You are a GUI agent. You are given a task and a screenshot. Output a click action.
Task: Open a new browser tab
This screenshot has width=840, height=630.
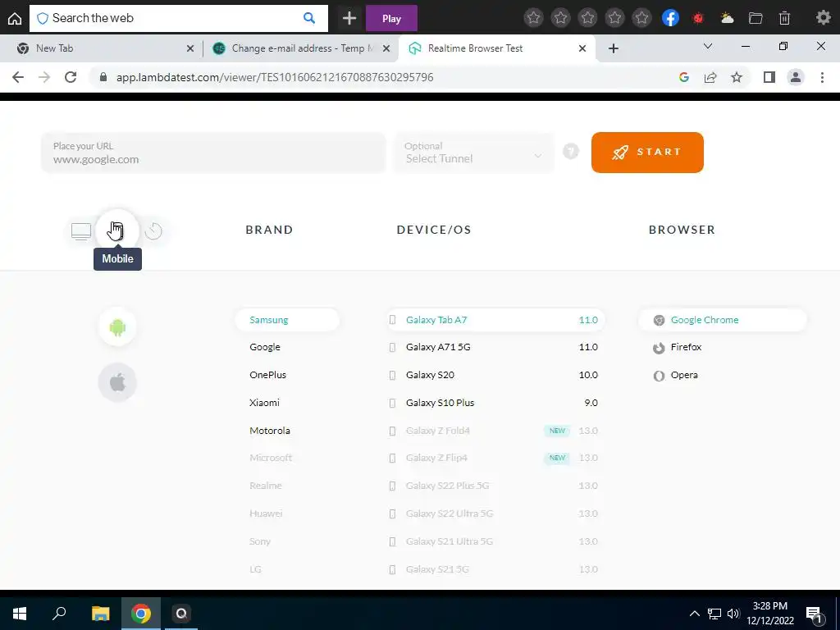click(x=614, y=48)
